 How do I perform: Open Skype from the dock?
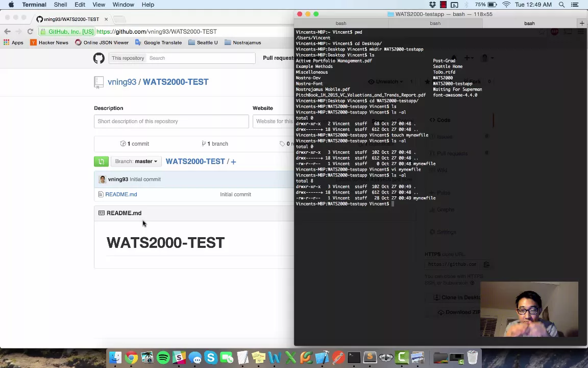click(211, 357)
